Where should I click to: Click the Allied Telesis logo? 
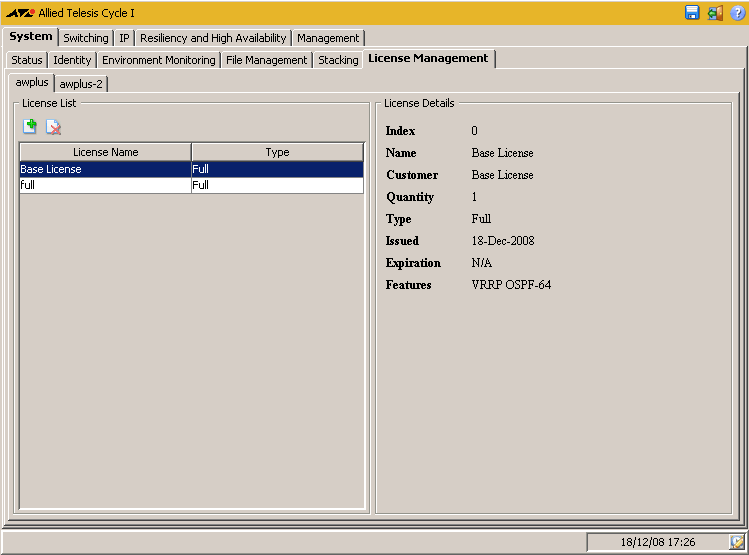[x=20, y=13]
